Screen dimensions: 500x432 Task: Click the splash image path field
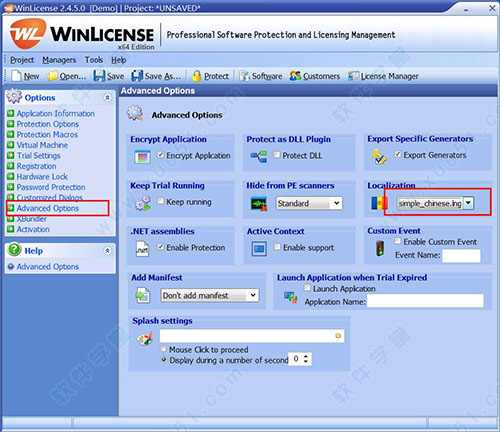pos(252,336)
